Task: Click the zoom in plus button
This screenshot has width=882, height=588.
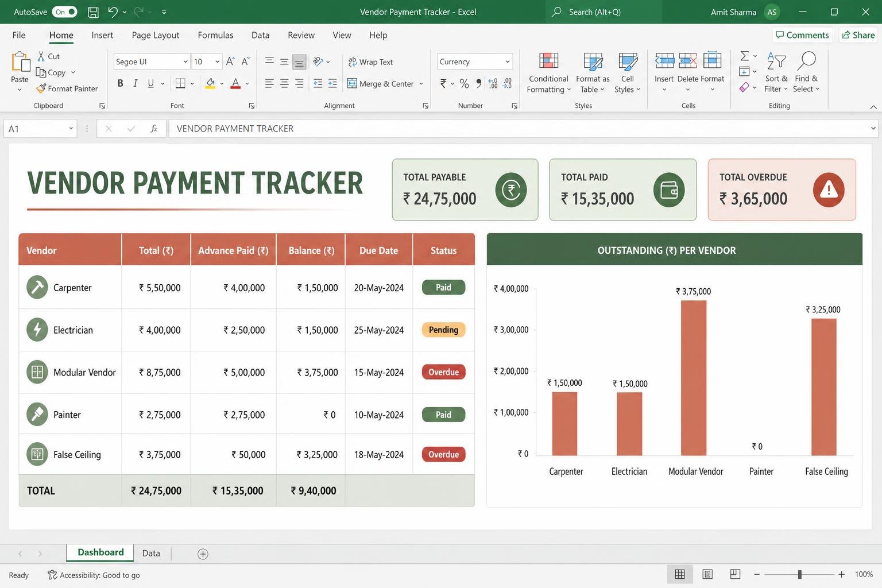Action: [841, 574]
